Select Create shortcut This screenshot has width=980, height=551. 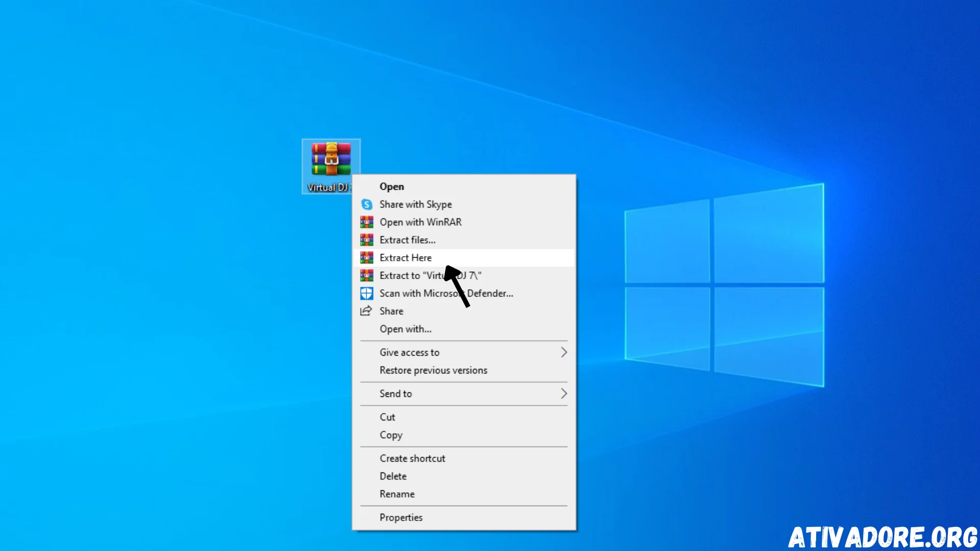point(463,459)
